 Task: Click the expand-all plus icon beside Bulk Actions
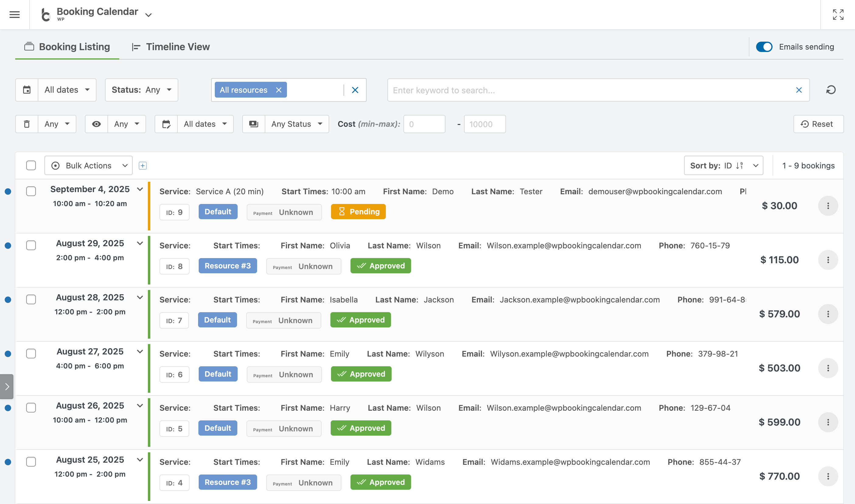click(143, 166)
